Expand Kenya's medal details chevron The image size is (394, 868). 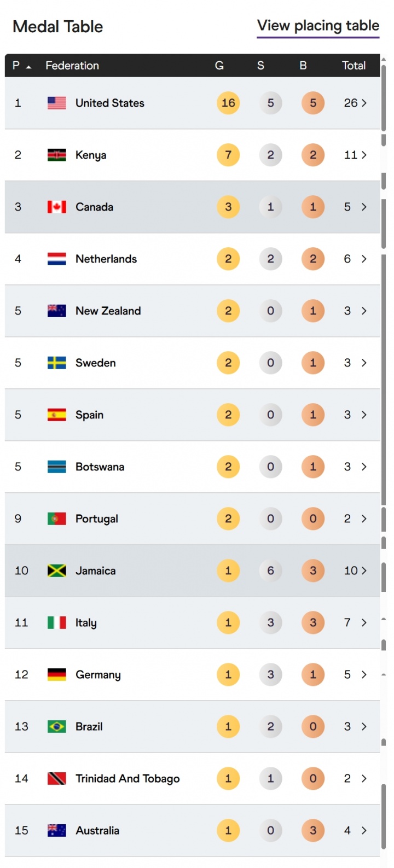click(364, 155)
